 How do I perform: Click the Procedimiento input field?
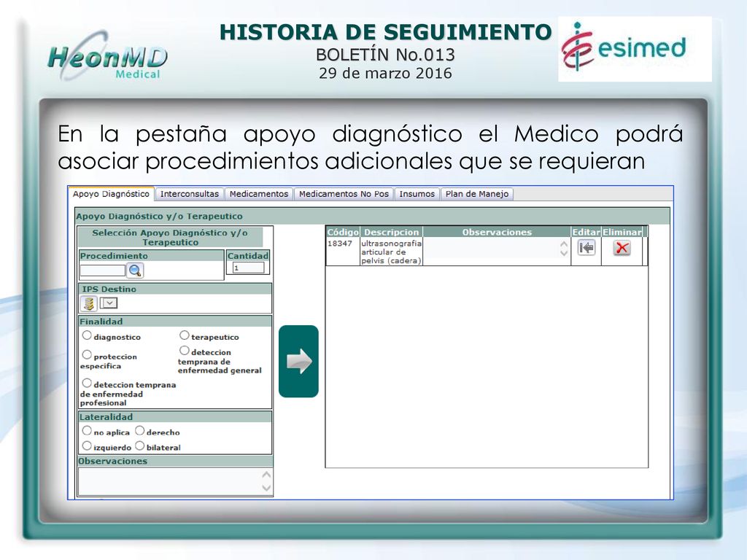(102, 271)
